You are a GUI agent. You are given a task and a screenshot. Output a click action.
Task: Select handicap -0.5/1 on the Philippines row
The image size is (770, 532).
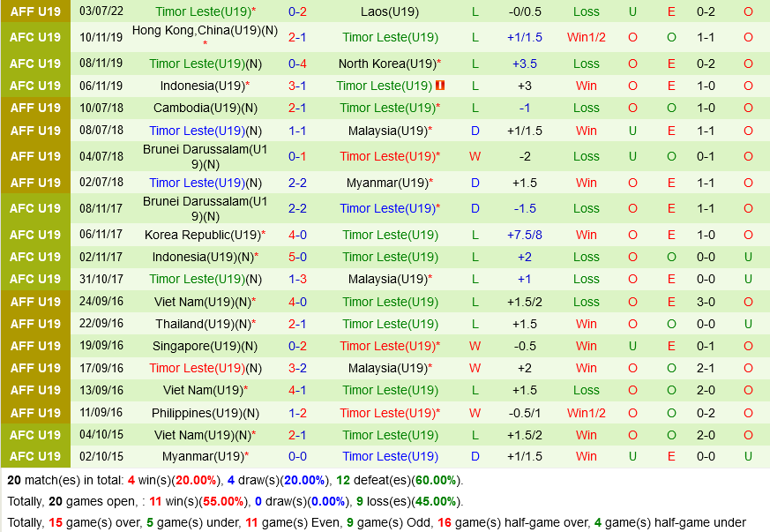point(525,413)
